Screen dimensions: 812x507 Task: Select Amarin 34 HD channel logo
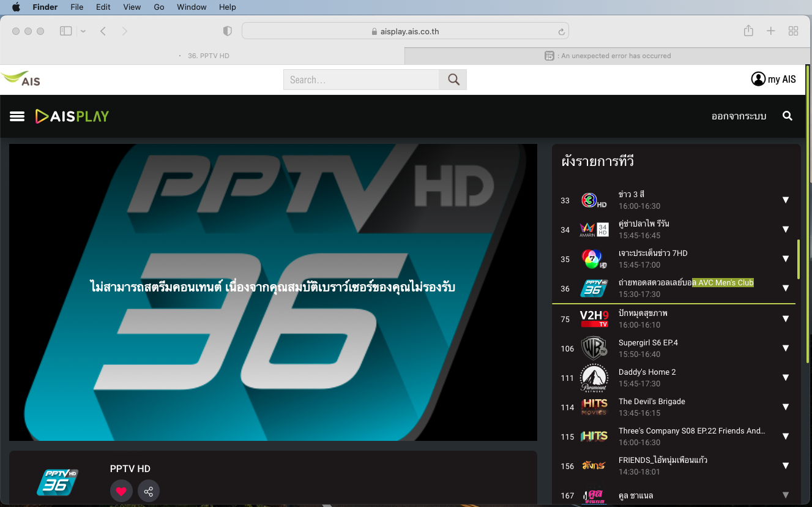(594, 230)
